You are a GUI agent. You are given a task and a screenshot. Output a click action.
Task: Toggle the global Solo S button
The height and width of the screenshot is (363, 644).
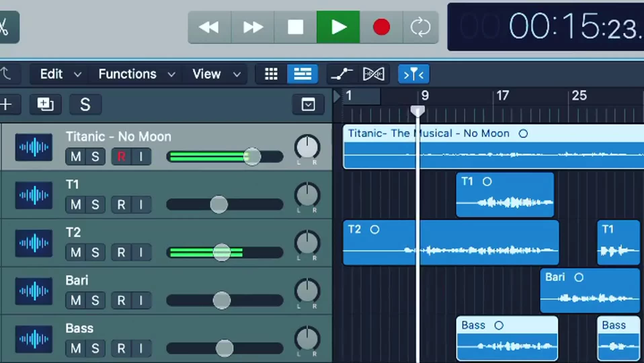85,104
